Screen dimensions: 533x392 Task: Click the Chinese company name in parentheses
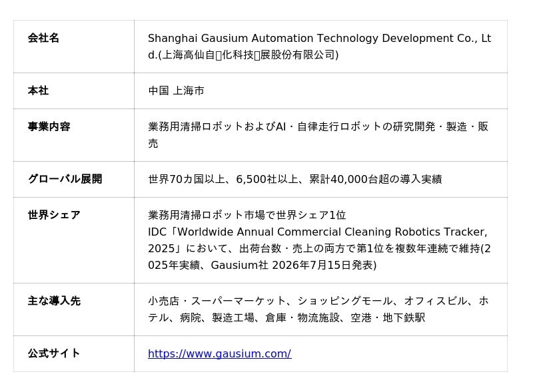point(249,55)
